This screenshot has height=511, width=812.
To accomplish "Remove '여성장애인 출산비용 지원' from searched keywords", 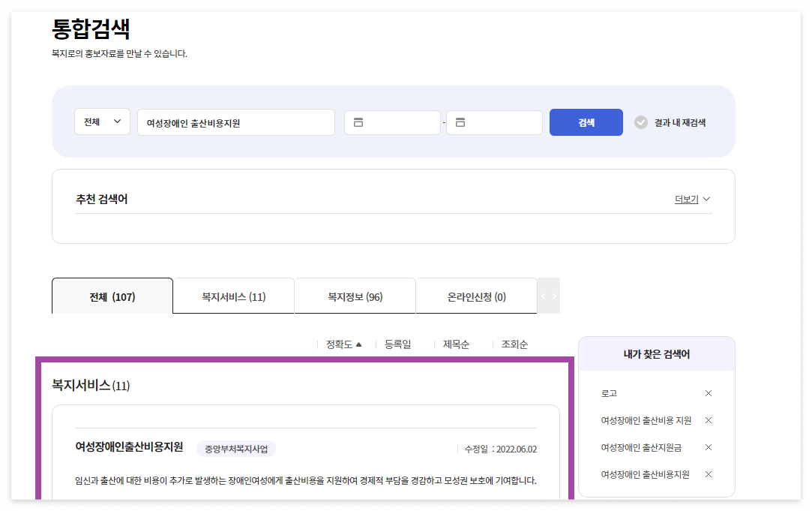I will pyautogui.click(x=709, y=420).
